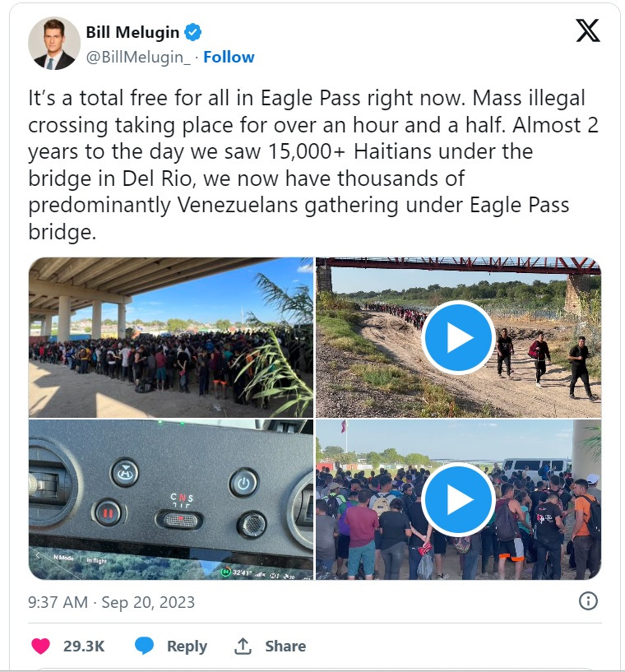The height and width of the screenshot is (672, 625).
Task: Click the 29.3K likes count
Action: [x=84, y=646]
